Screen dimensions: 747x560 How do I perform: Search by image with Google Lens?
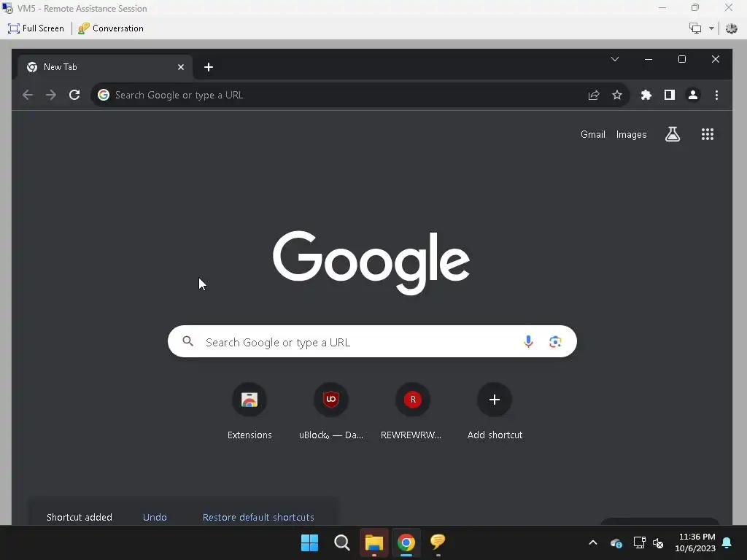(555, 341)
